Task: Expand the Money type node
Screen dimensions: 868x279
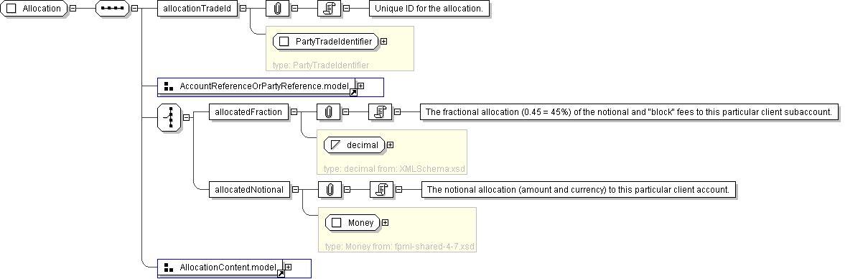Action: [x=386, y=223]
